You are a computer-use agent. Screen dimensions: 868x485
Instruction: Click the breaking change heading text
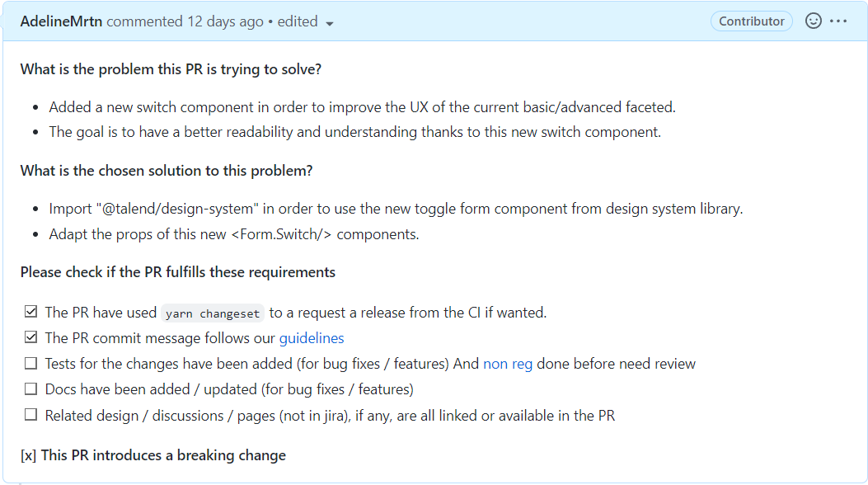click(x=153, y=455)
